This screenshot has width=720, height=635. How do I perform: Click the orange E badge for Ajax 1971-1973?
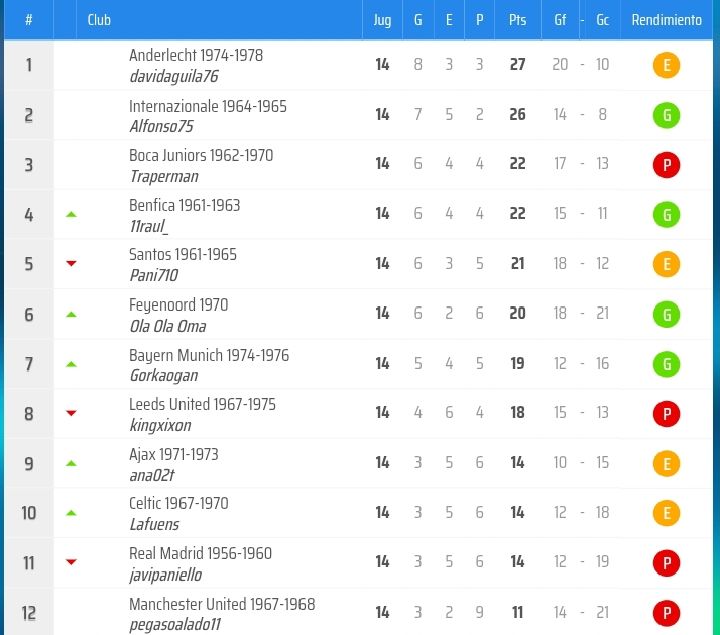tap(666, 464)
